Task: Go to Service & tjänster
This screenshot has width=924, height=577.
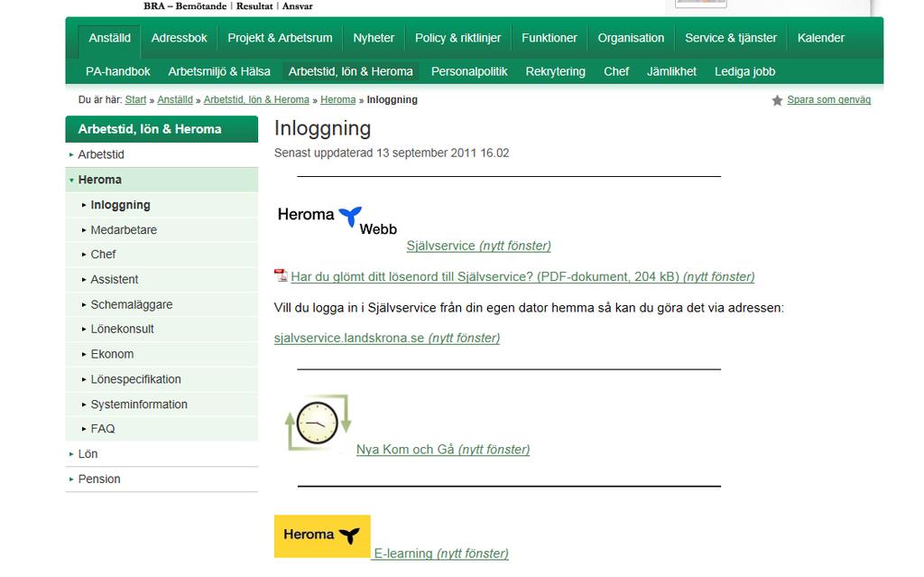Action: click(x=731, y=38)
